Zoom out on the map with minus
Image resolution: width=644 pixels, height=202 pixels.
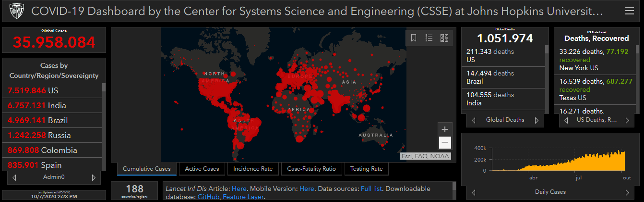(x=445, y=142)
